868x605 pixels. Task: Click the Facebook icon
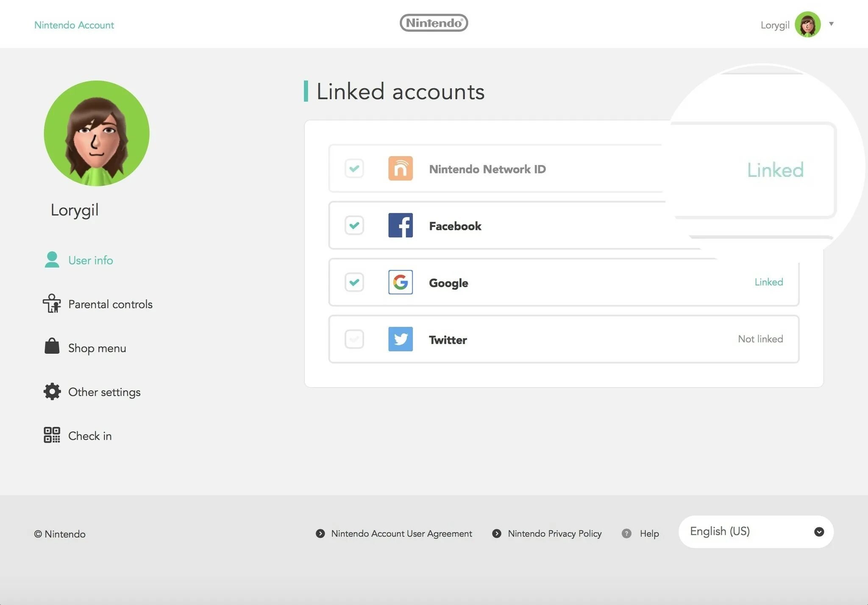click(x=401, y=225)
